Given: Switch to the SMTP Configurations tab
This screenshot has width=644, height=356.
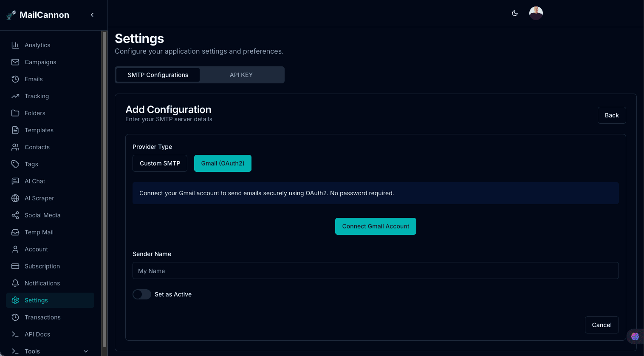Looking at the screenshot, I should click(x=158, y=75).
